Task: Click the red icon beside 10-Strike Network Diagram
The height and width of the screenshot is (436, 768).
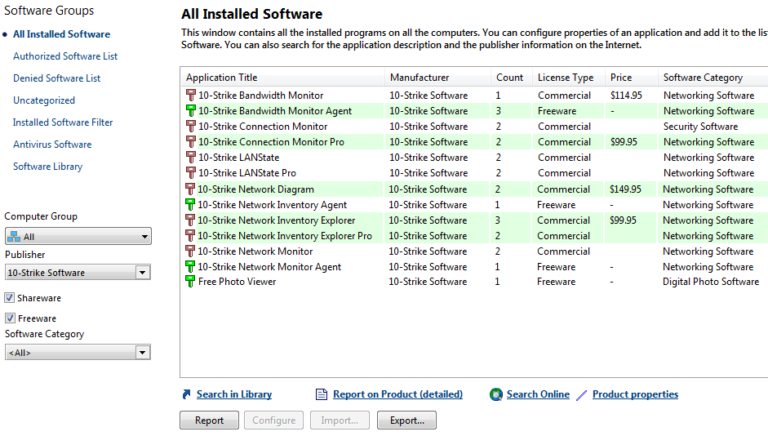Action: click(191, 189)
